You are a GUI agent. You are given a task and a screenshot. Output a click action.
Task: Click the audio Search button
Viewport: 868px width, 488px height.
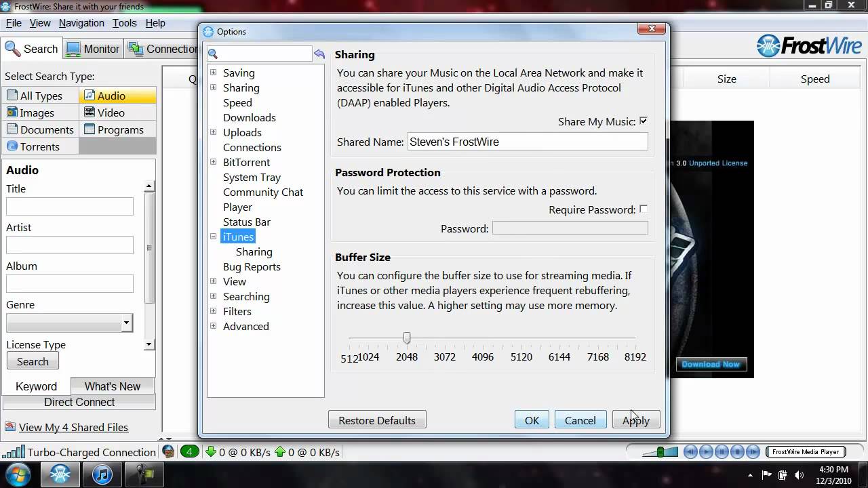coord(33,361)
